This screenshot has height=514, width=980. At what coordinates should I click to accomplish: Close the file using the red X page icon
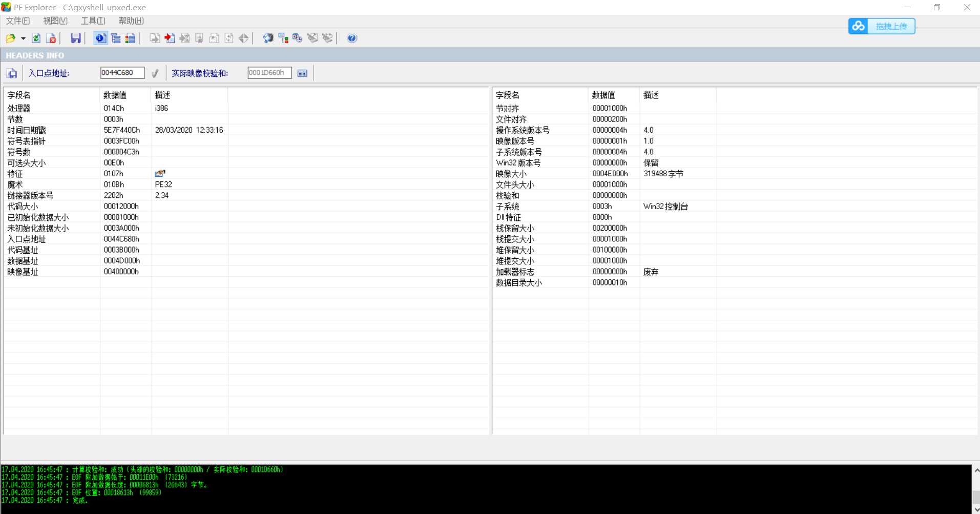click(51, 38)
